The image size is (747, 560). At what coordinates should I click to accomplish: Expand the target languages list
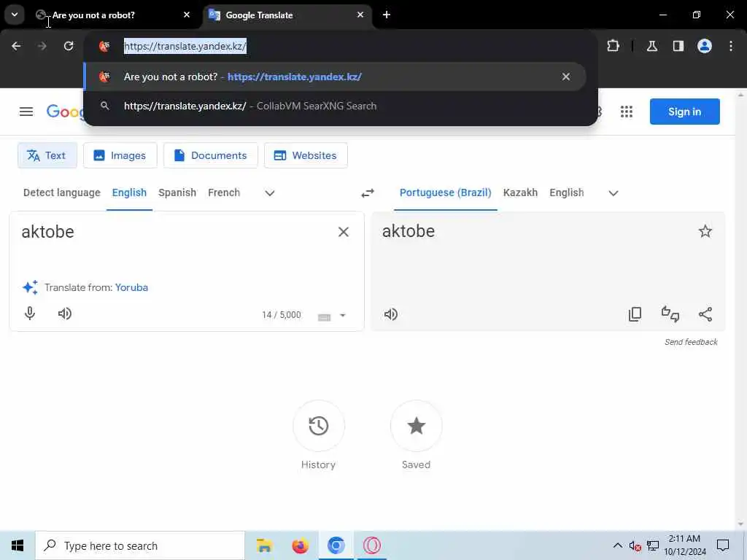pos(613,192)
